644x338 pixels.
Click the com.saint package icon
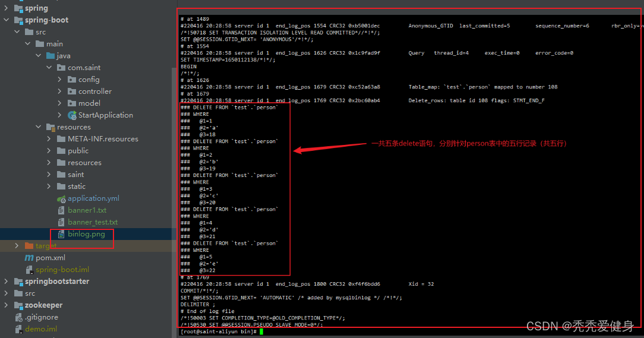point(61,67)
